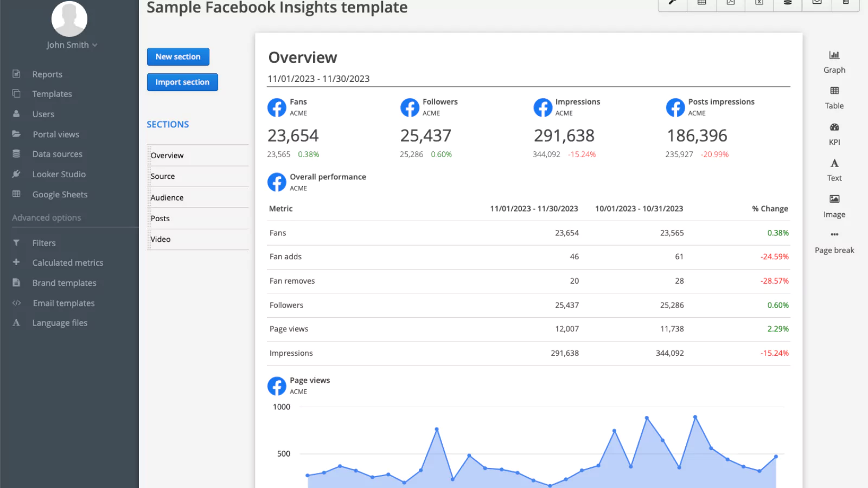This screenshot has width=868, height=488.
Task: Click the Facebook icon beside Overall performance
Action: coord(277,182)
